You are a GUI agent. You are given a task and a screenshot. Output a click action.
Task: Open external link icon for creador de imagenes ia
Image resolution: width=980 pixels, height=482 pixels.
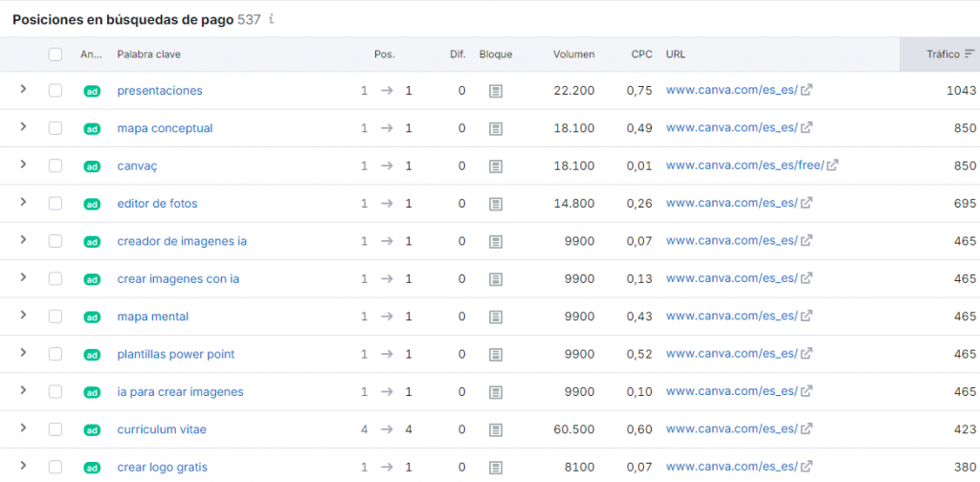click(x=807, y=241)
